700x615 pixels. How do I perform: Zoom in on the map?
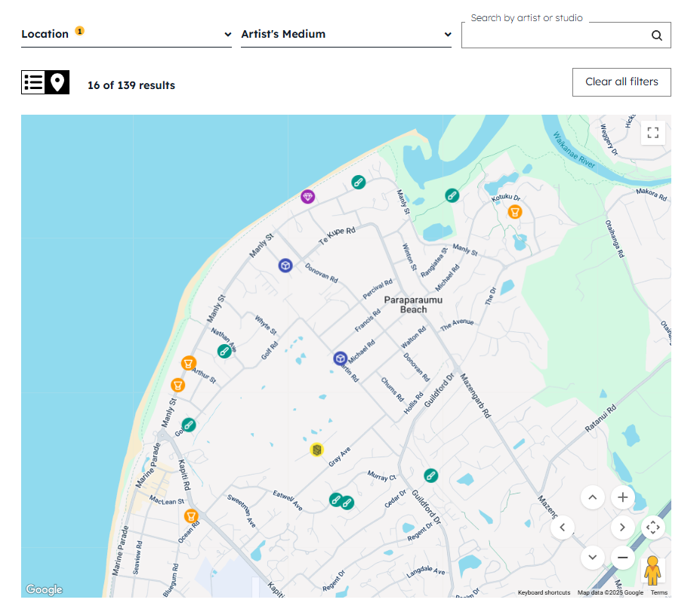tap(622, 497)
